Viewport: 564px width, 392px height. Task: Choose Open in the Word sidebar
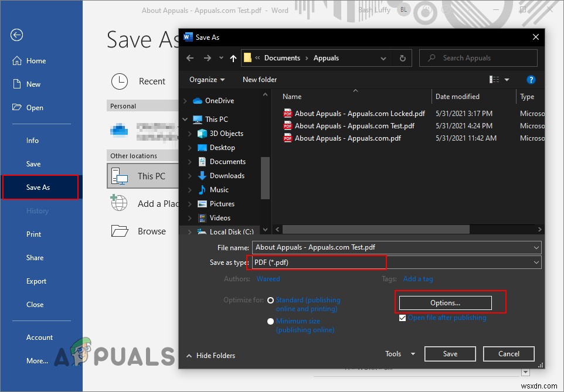[x=28, y=108]
